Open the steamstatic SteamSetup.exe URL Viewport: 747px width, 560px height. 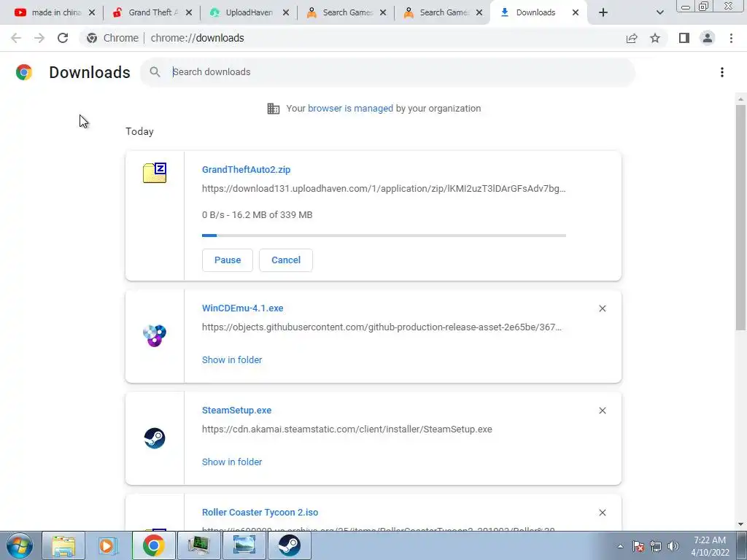click(x=347, y=429)
